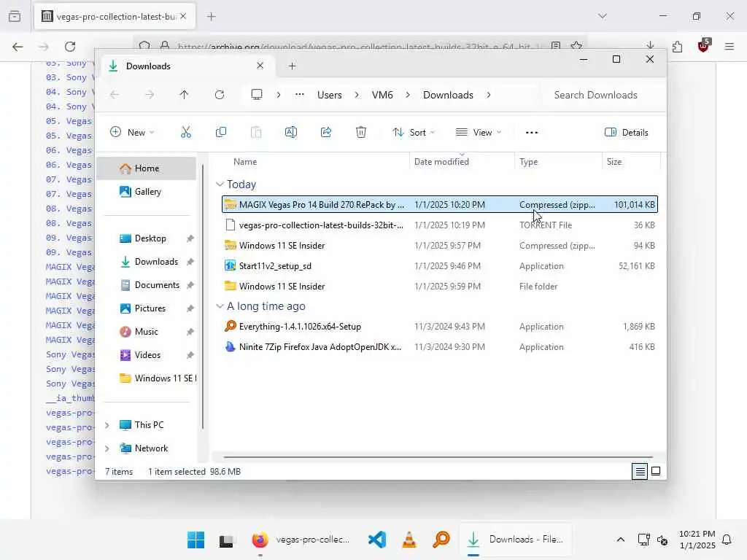Sort by the Name column header
Screen dimensions: 747x560
click(314, 161)
